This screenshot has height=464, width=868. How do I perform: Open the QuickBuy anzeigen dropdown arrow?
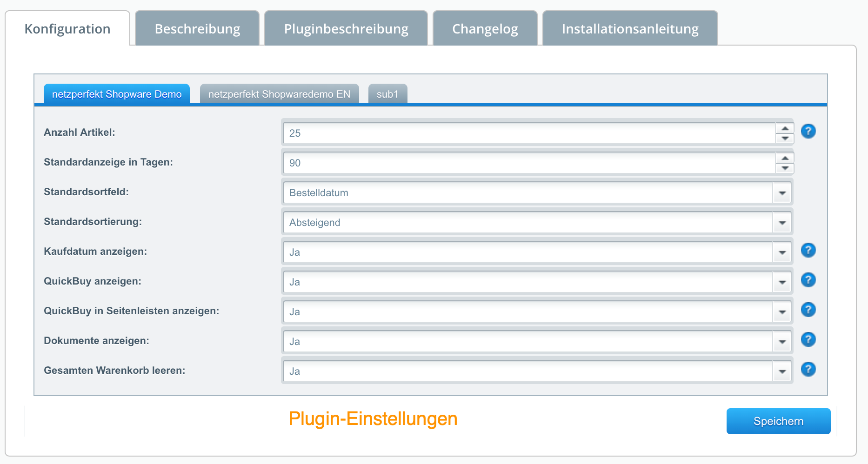click(x=782, y=282)
